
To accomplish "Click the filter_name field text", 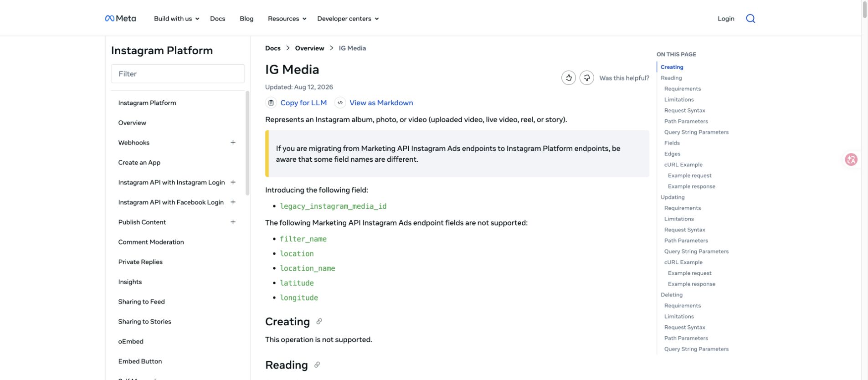I will click(303, 239).
